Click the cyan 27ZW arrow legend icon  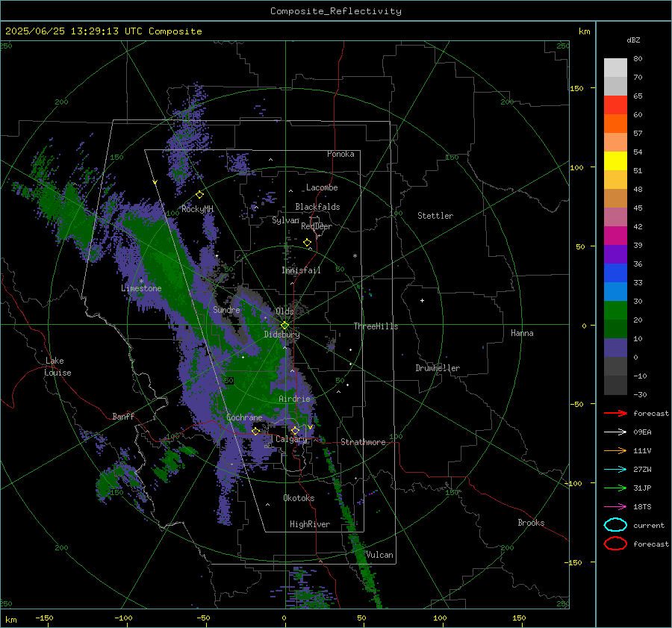615,470
